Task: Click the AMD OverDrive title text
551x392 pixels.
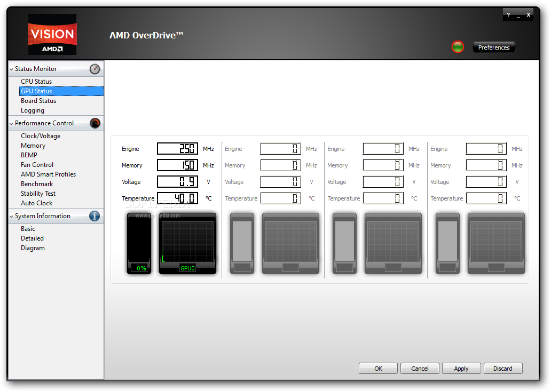Action: pos(146,35)
